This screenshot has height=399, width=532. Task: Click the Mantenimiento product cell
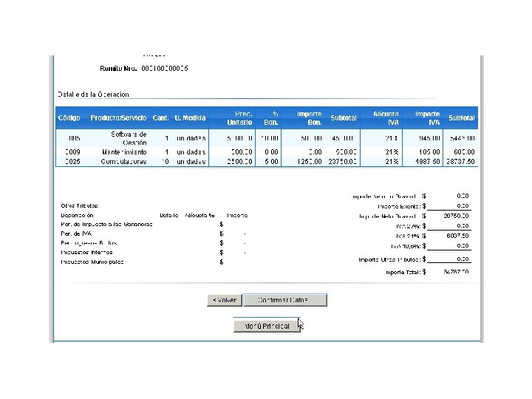point(124,152)
